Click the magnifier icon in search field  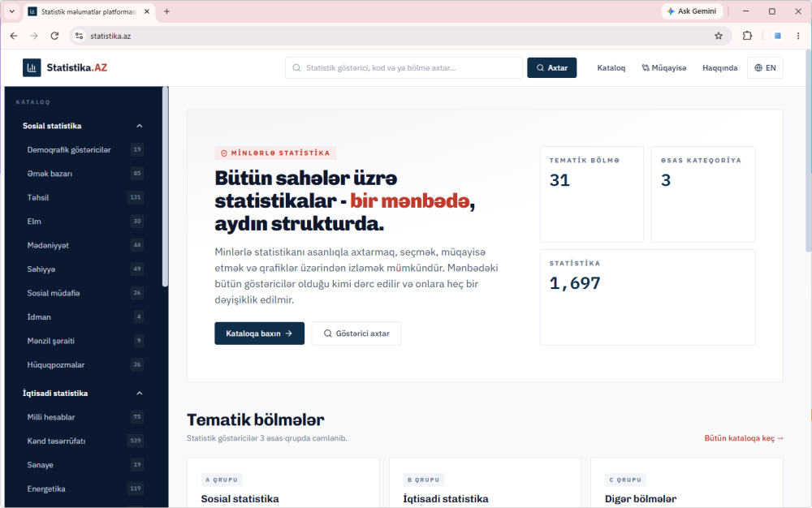click(x=296, y=68)
